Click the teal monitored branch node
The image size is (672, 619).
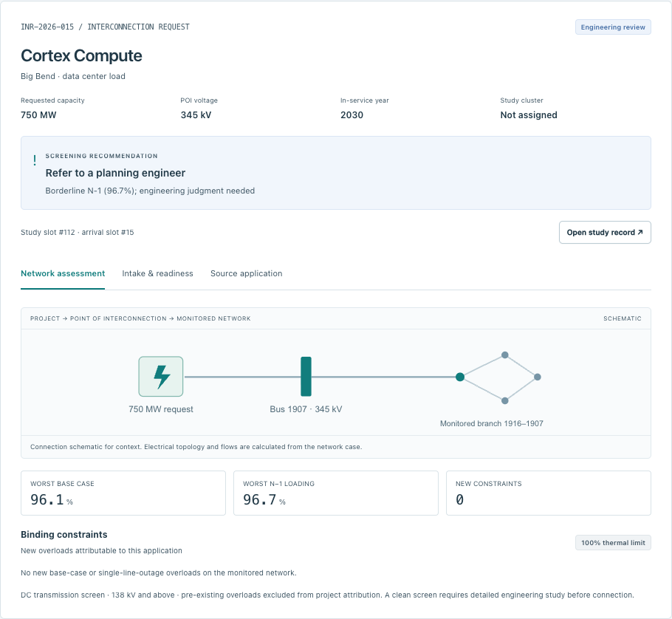(x=460, y=377)
